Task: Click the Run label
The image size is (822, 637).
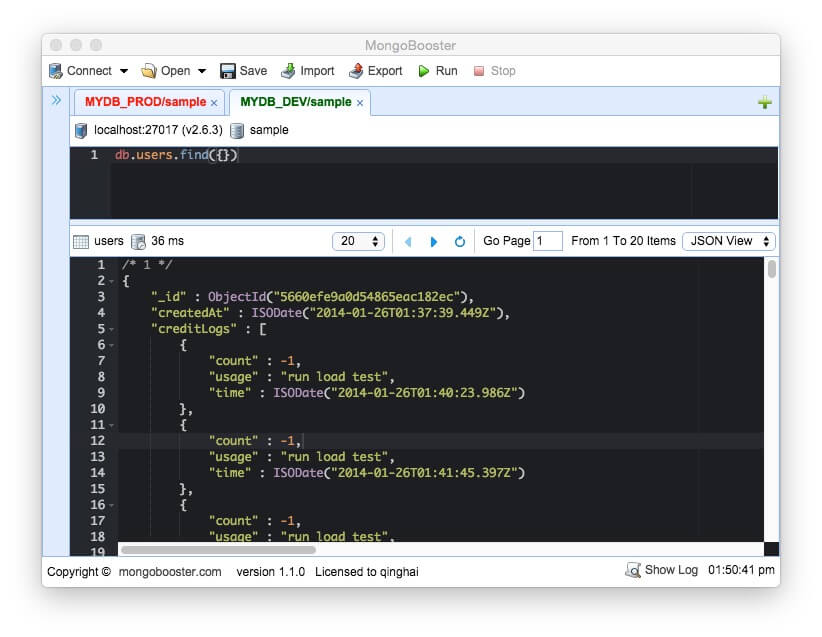Action: 446,71
